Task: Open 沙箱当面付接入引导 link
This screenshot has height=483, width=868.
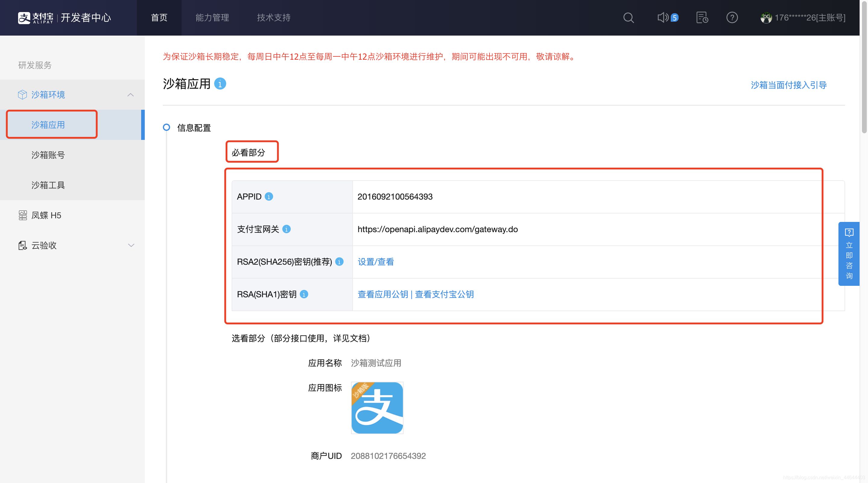Action: (x=789, y=85)
